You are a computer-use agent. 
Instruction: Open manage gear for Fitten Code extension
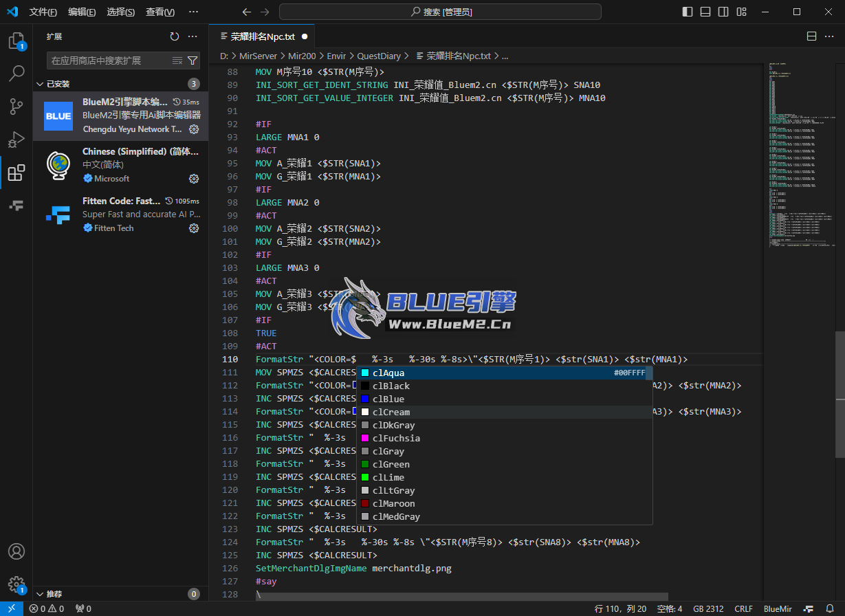(194, 228)
